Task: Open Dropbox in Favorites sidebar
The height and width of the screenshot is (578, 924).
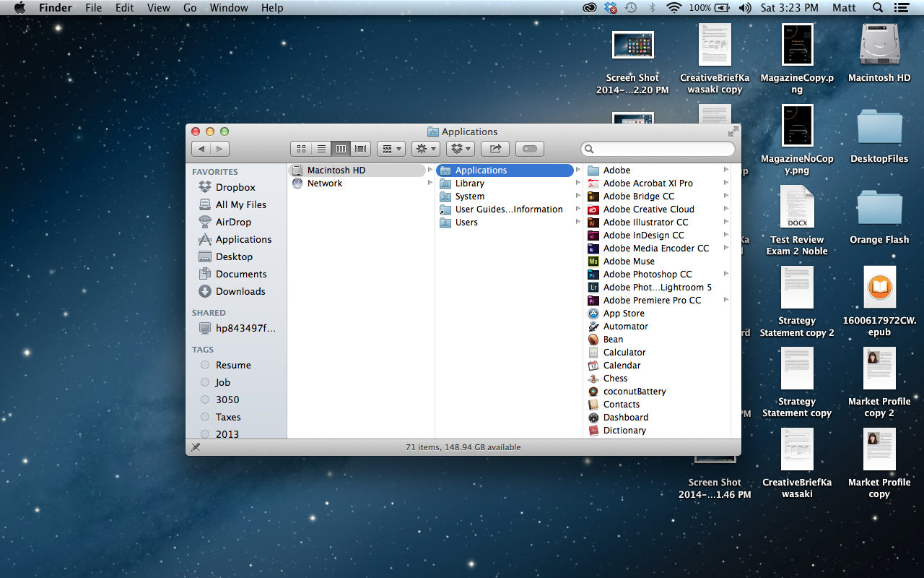Action: point(235,187)
